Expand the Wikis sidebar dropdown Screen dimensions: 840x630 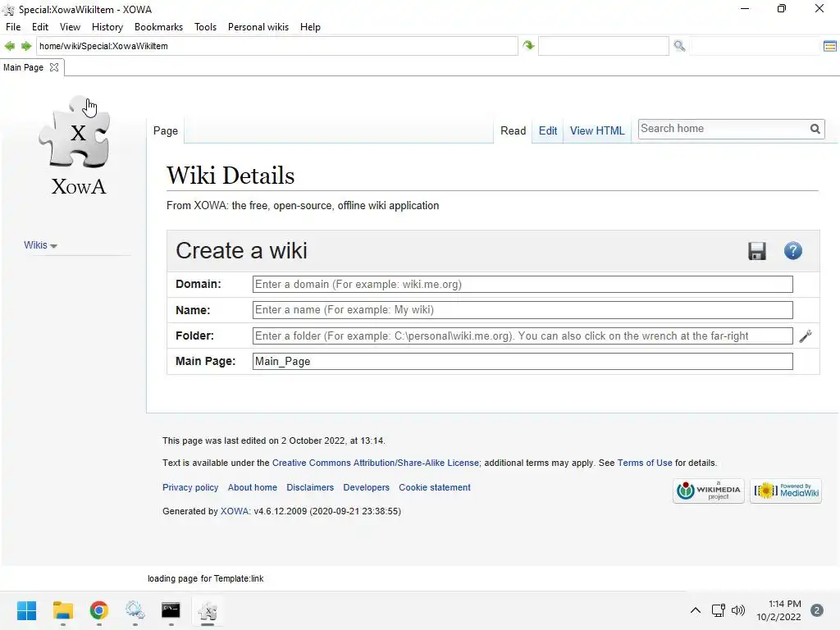coord(40,245)
